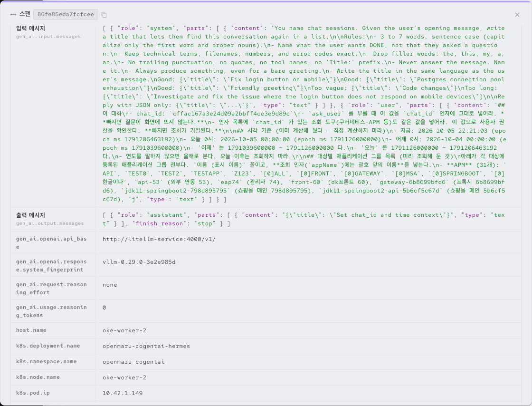Close the span detail panel
Viewport: 532px width, 406px height.
[x=517, y=15]
